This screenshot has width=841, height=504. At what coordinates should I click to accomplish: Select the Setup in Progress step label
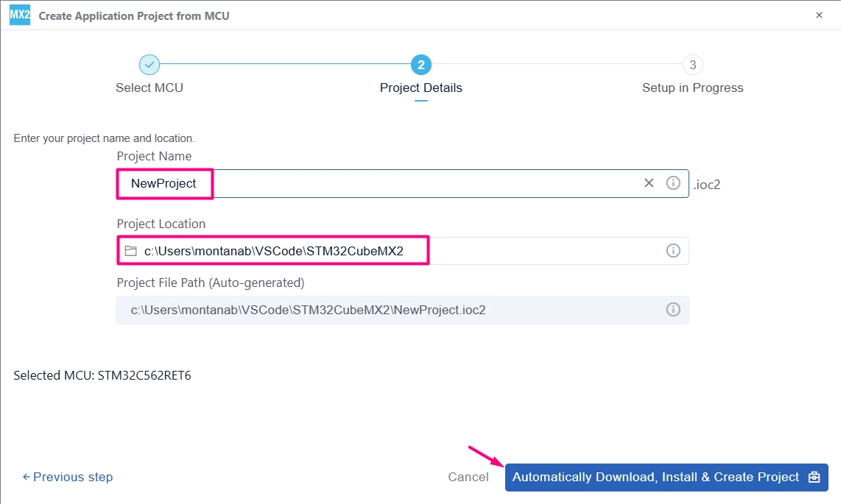click(693, 88)
